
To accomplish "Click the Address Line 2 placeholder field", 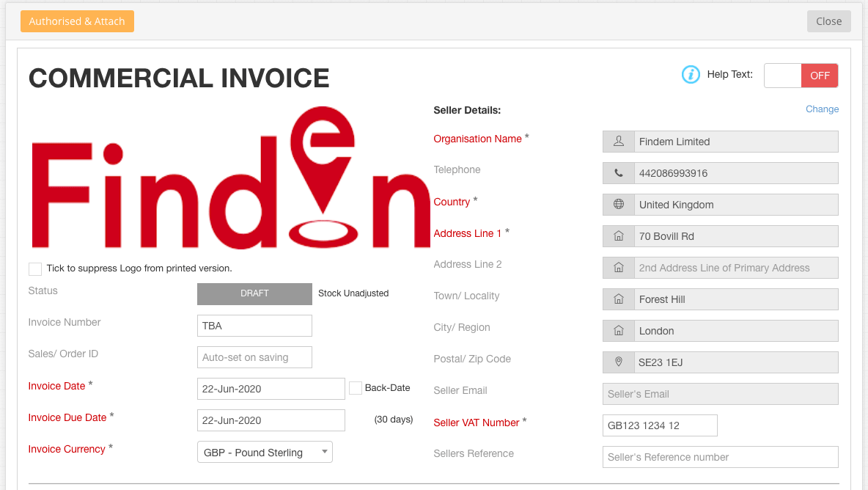I will [x=736, y=268].
